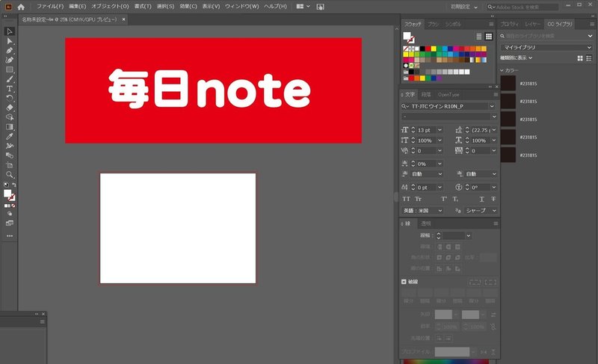Open the font family dropdown arrow
598x364 pixels.
[492, 106]
